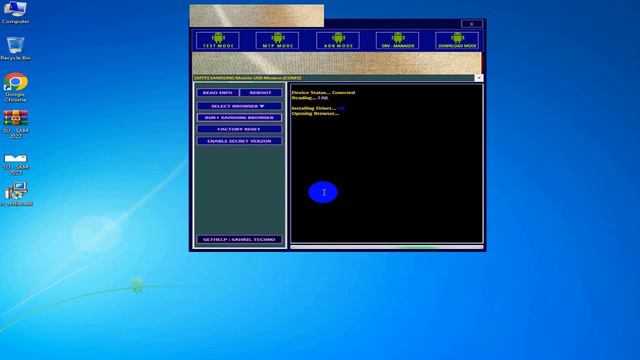Select the ADB MODE android icon
Viewport: 640px width, 360px height.
338,40
